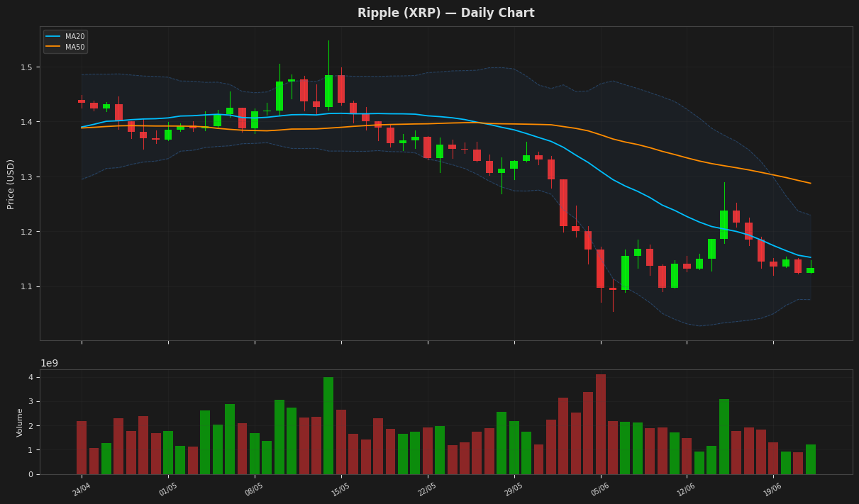Click the 24/04 date label

click(x=82, y=489)
